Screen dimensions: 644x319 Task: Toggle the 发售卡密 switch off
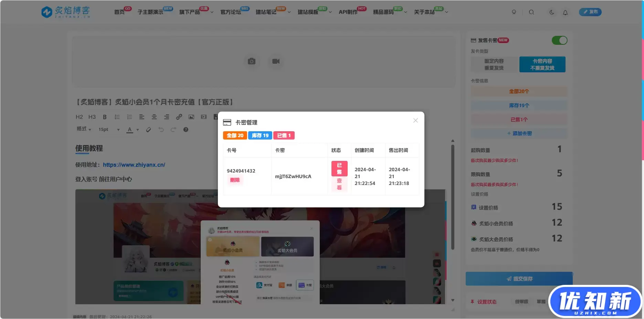[559, 40]
